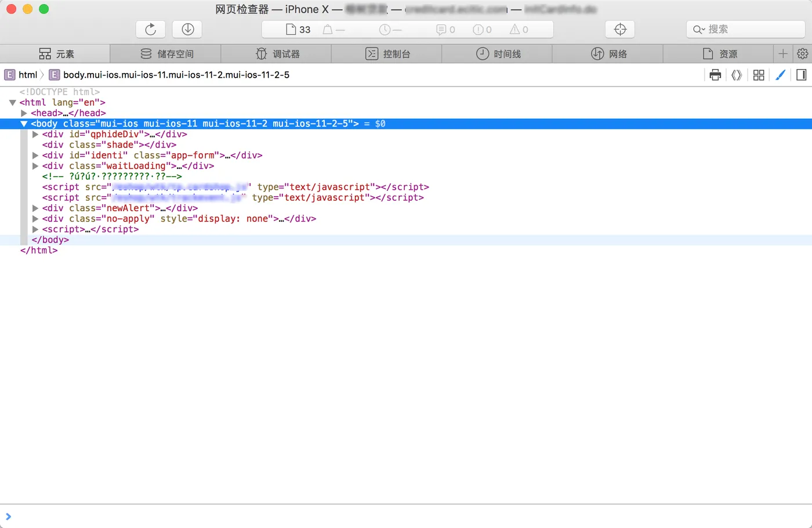Close the Web Inspector window
Viewport: 812px width, 528px height.
click(x=11, y=9)
